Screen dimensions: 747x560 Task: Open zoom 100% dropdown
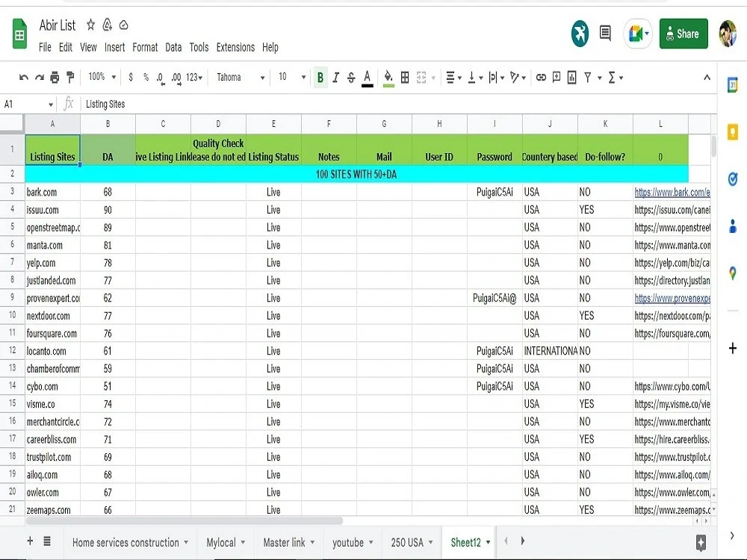point(102,77)
